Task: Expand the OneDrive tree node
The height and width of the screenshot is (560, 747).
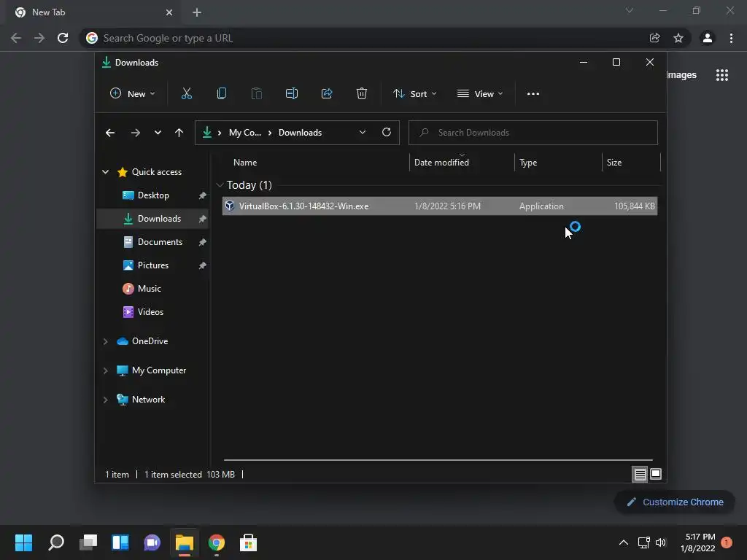Action: (105, 341)
